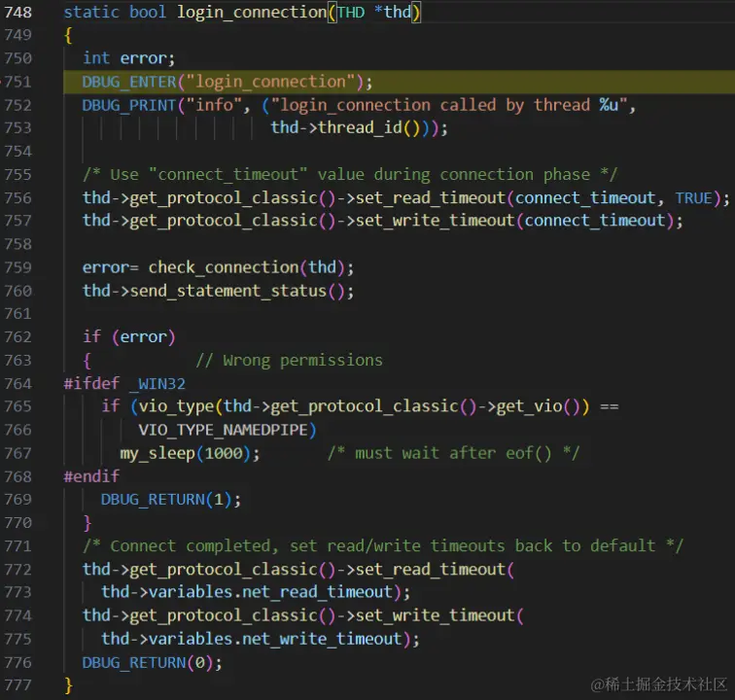Click the THD type in the parameter list

[x=351, y=12]
